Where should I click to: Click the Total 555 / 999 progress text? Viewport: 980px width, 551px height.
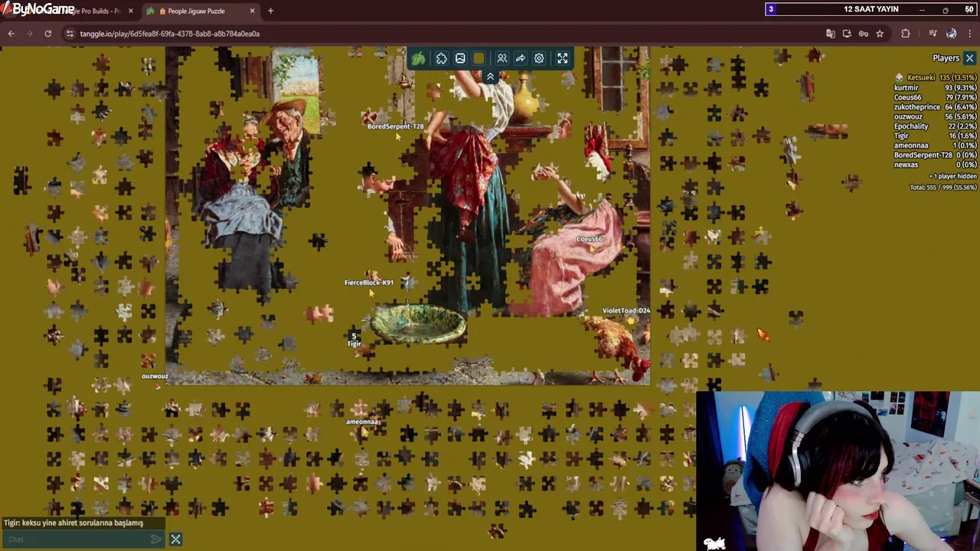(x=943, y=187)
